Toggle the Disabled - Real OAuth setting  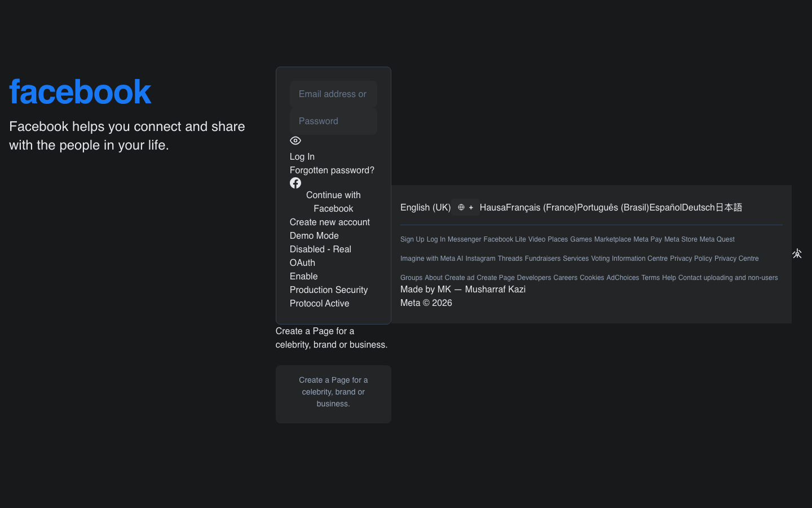coord(320,256)
